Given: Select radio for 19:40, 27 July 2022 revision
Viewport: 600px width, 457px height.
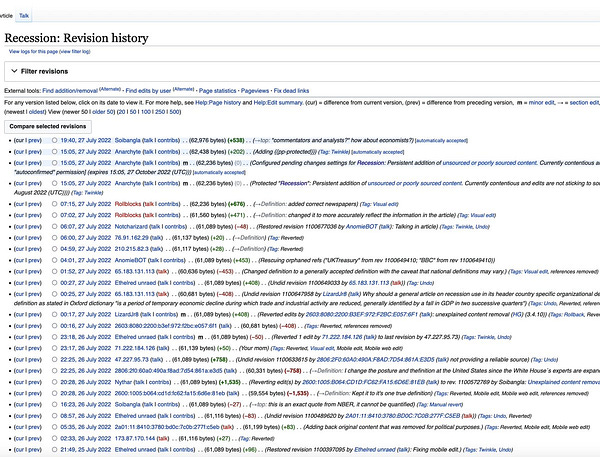Looking at the screenshot, I should pos(54,140).
